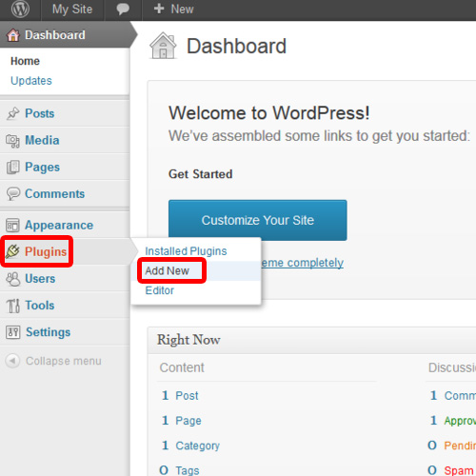Click the Get Started label
This screenshot has width=476, height=476.
201,174
